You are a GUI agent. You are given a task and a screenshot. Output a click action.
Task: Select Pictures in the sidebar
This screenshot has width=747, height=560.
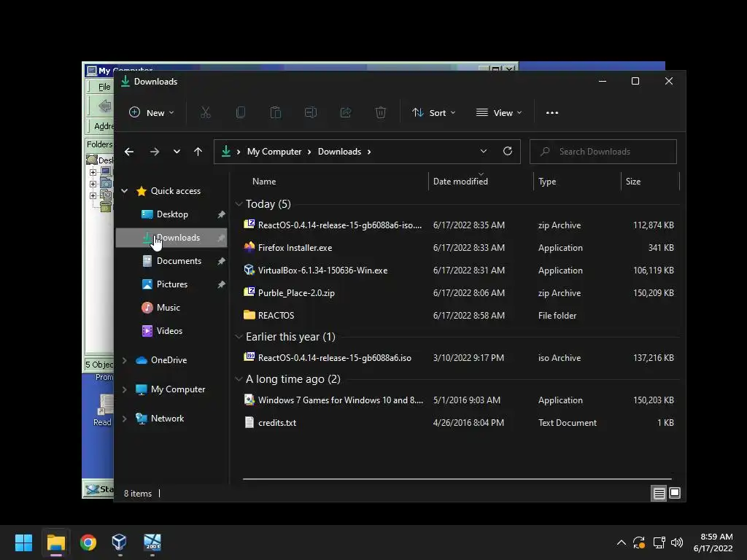click(x=171, y=284)
